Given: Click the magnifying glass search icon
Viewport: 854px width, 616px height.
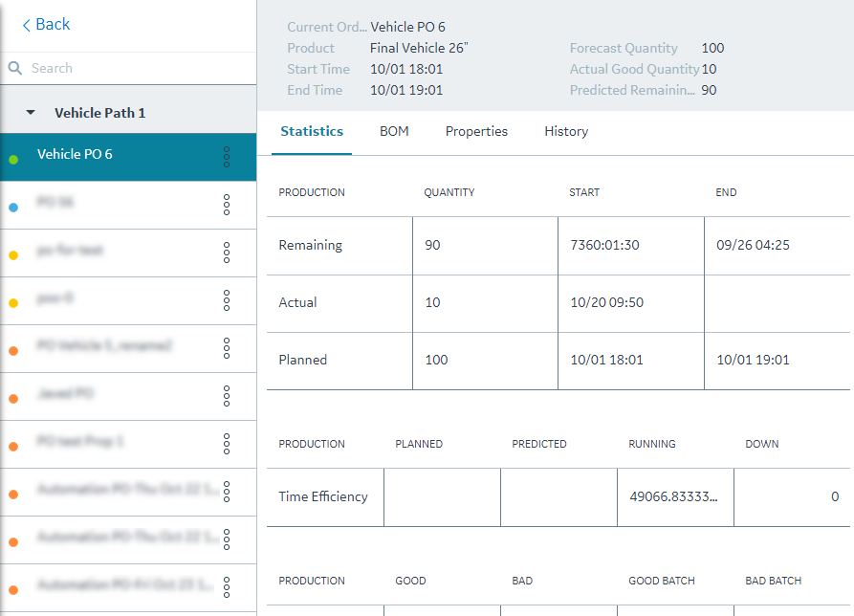Looking at the screenshot, I should pos(15,68).
